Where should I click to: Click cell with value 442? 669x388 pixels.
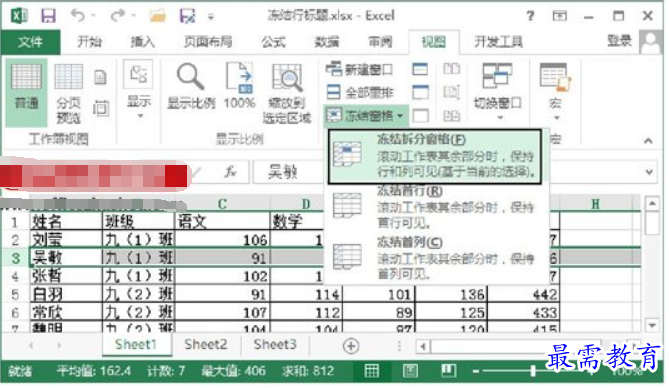point(524,295)
